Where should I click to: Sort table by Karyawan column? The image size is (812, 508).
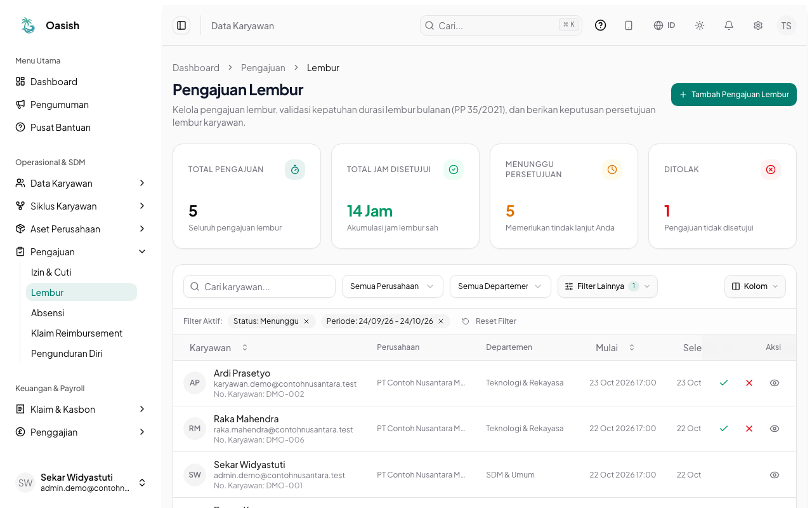[x=218, y=347]
